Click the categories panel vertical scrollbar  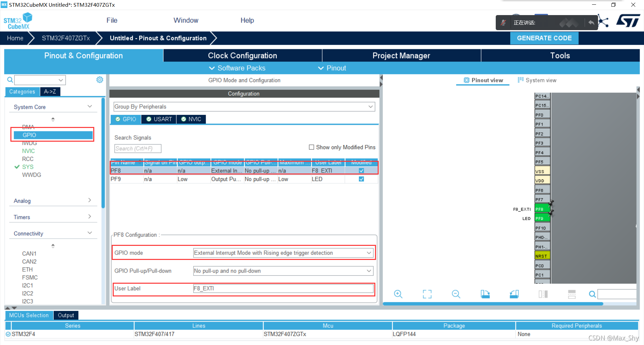(103, 153)
